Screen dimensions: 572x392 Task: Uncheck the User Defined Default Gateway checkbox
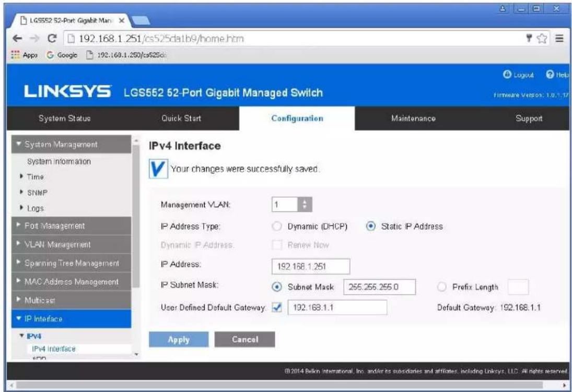pos(277,307)
